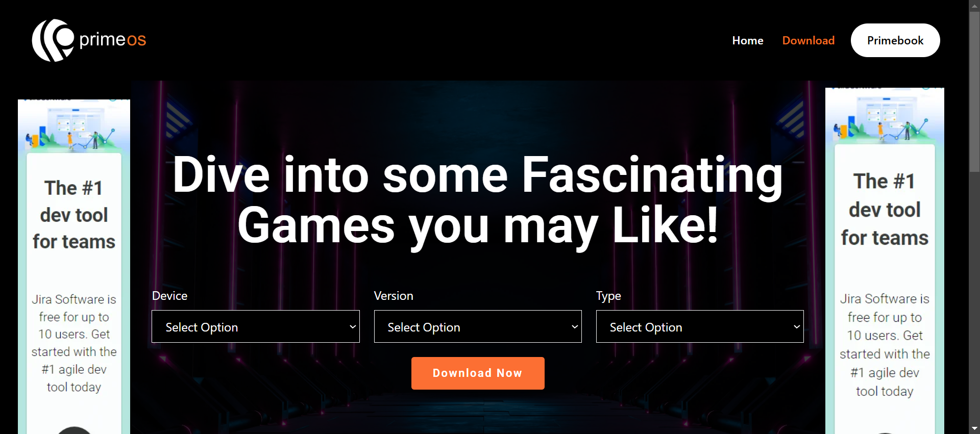
Task: Click the PrimeOS logo icon
Action: [53, 40]
